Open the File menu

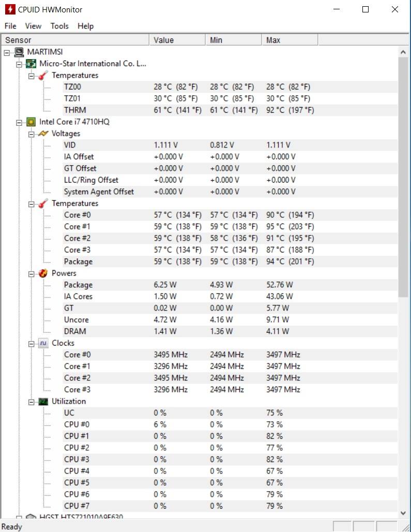10,26
